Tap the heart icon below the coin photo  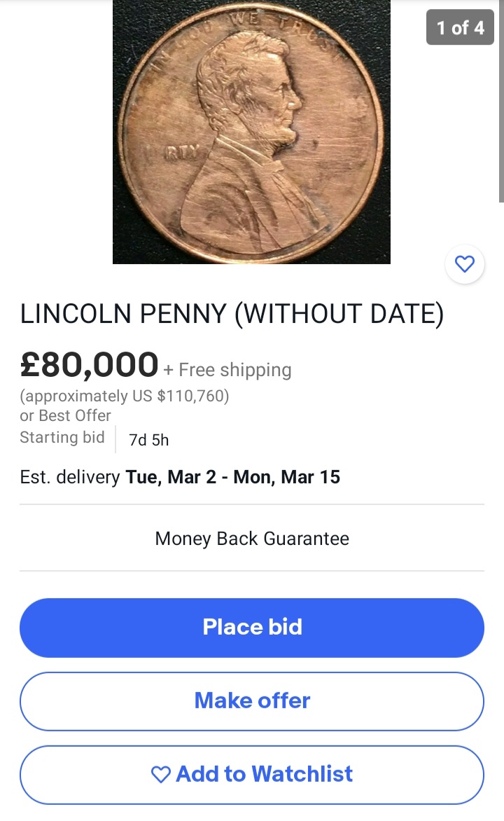465,264
